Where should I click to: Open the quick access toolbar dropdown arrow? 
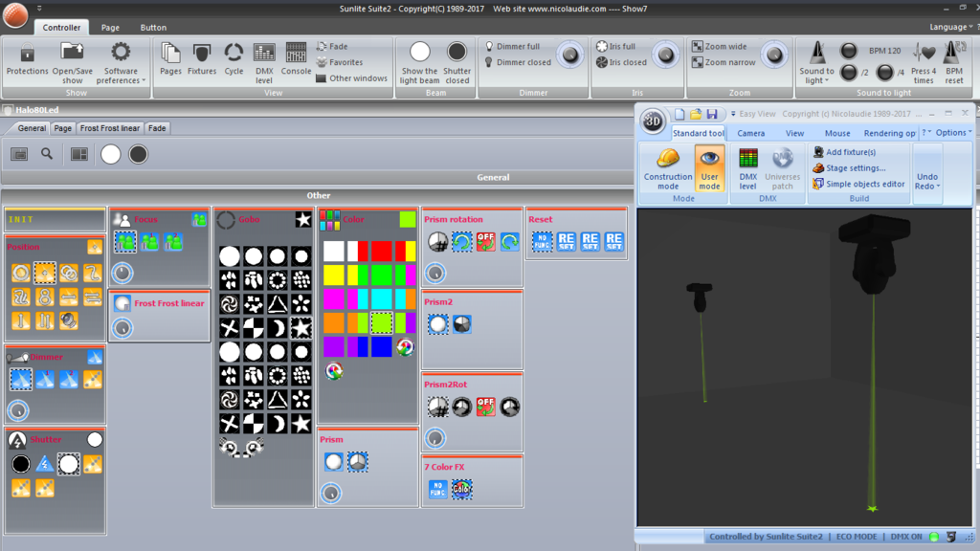[x=39, y=8]
